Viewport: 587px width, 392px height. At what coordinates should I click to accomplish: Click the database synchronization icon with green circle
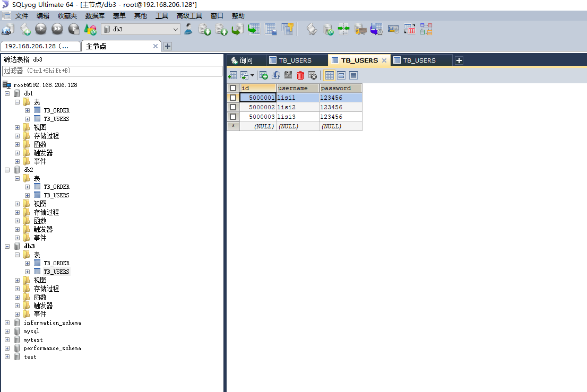pyautogui.click(x=329, y=29)
